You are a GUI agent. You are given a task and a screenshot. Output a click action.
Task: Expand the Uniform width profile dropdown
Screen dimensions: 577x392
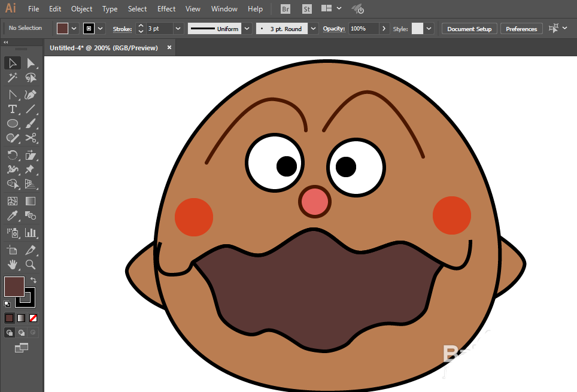pos(247,29)
